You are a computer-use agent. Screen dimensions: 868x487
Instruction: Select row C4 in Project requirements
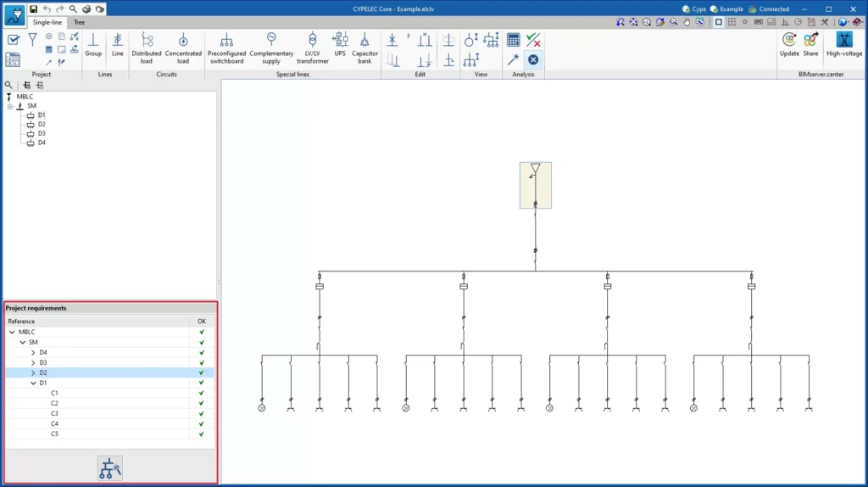(x=109, y=424)
